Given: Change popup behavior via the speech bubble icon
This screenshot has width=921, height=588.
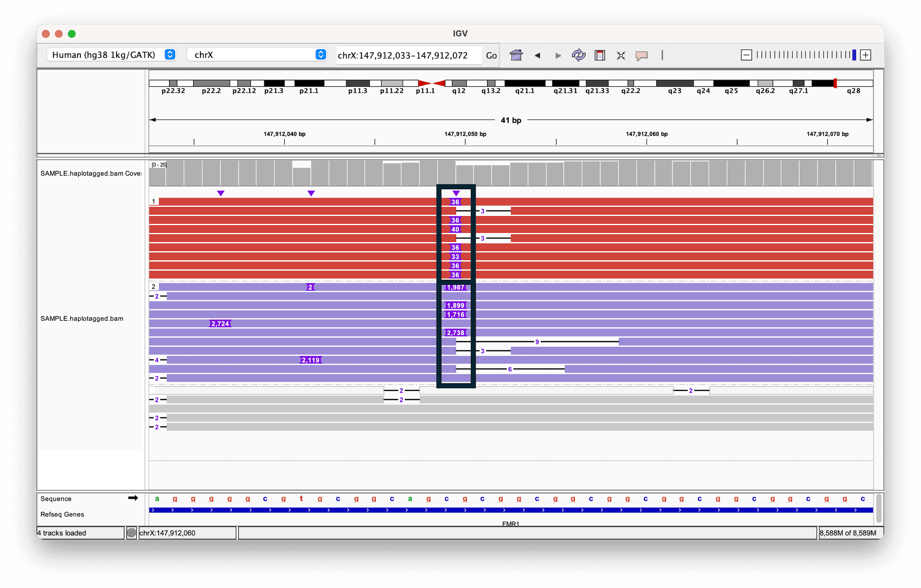Looking at the screenshot, I should [642, 56].
